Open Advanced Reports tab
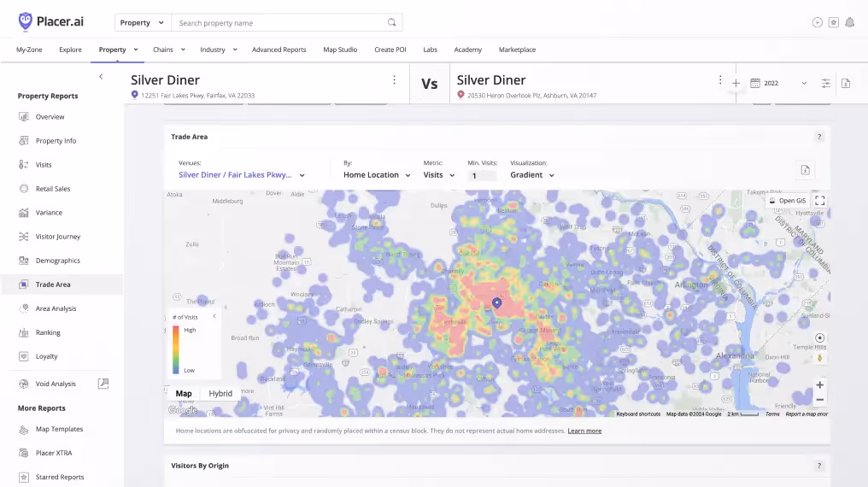Viewport: 868px width, 487px height. point(279,50)
